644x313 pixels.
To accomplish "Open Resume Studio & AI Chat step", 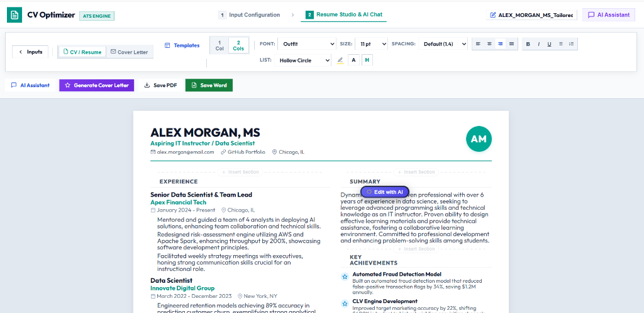I will [x=344, y=15].
